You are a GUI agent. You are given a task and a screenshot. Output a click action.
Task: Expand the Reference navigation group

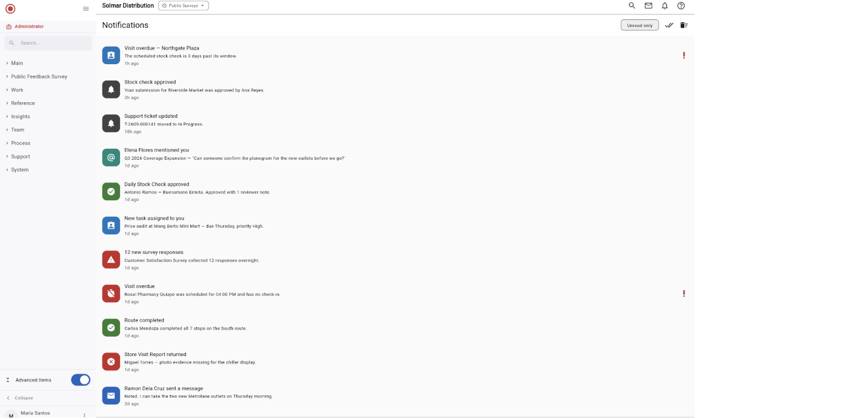click(48, 103)
